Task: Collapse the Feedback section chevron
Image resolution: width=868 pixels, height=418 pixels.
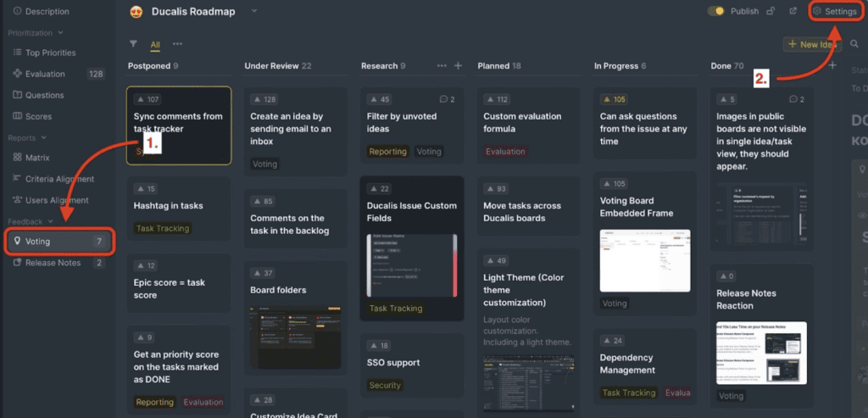Action: click(x=50, y=221)
